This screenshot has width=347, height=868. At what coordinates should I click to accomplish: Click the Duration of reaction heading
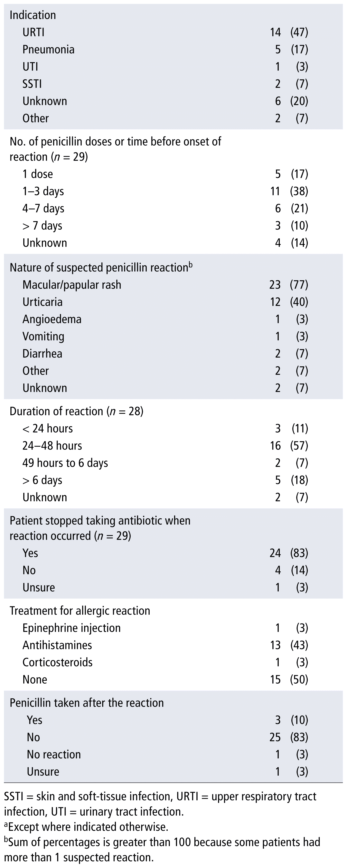[x=76, y=412]
